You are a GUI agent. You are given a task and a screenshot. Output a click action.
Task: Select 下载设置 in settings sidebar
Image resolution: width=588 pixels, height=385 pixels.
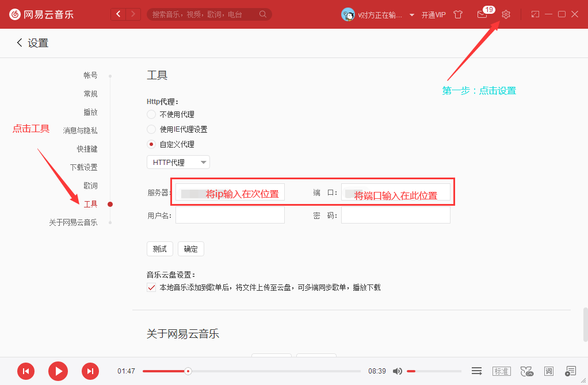point(83,167)
